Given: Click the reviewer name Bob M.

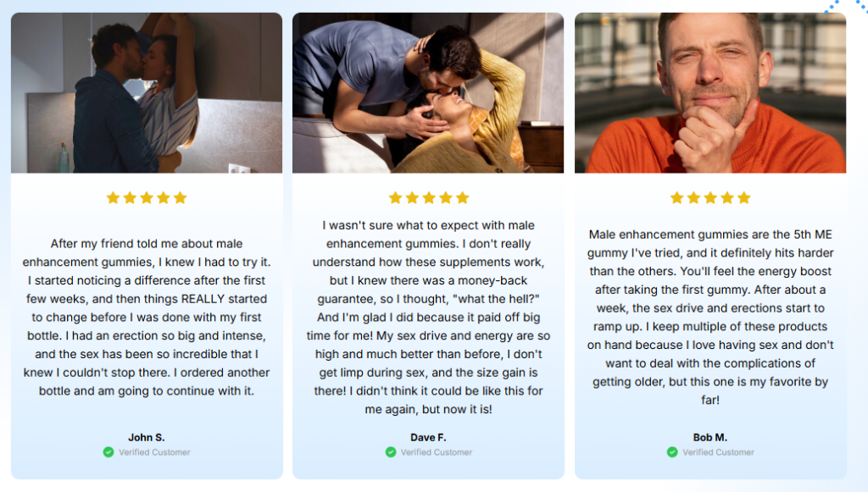Looking at the screenshot, I should coord(710,438).
